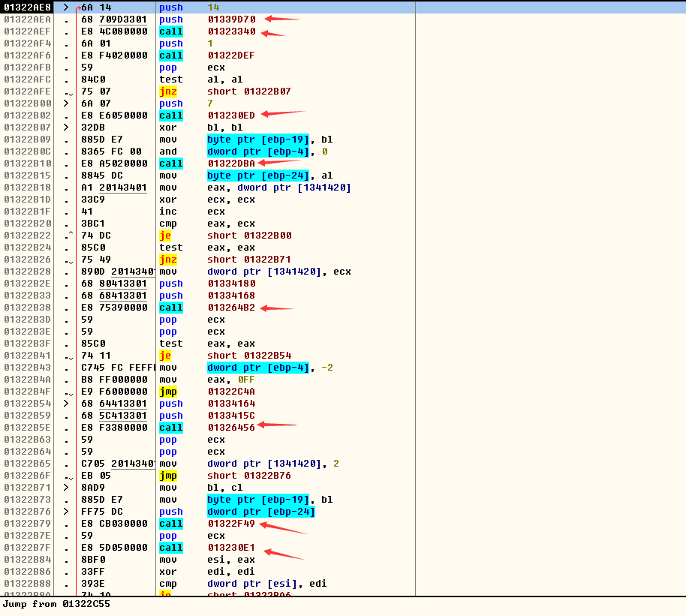Viewport: 686px width, 616px height.
Task: Select hex bytes A1 20143401
Action: (x=114, y=188)
